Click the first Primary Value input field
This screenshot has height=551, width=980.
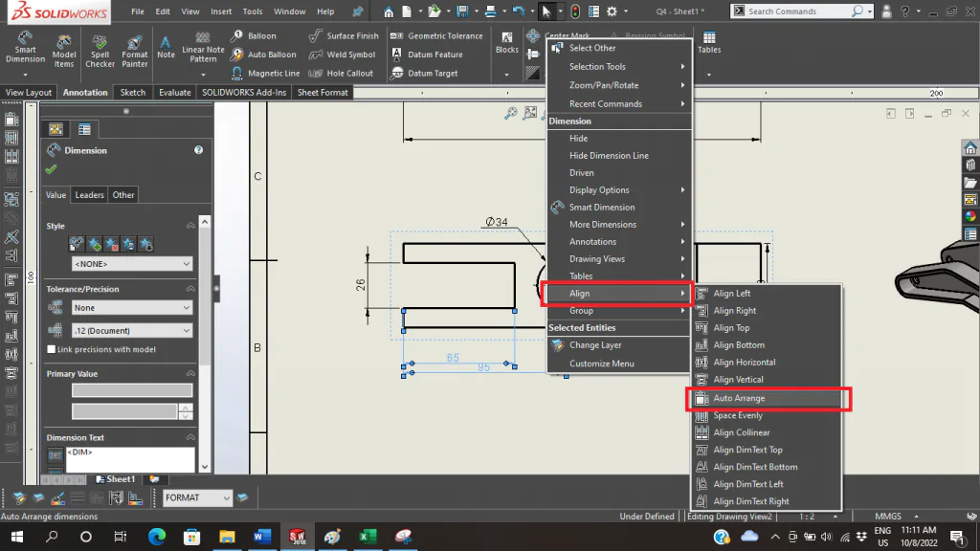(132, 390)
